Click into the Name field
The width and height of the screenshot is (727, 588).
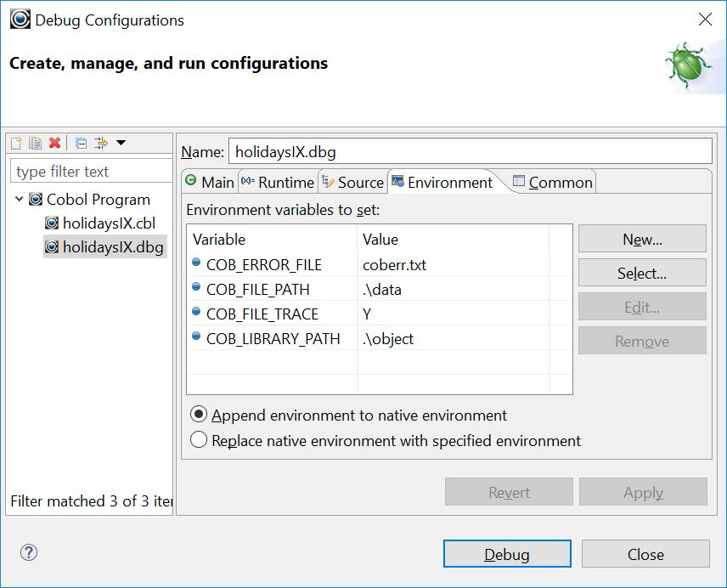470,151
